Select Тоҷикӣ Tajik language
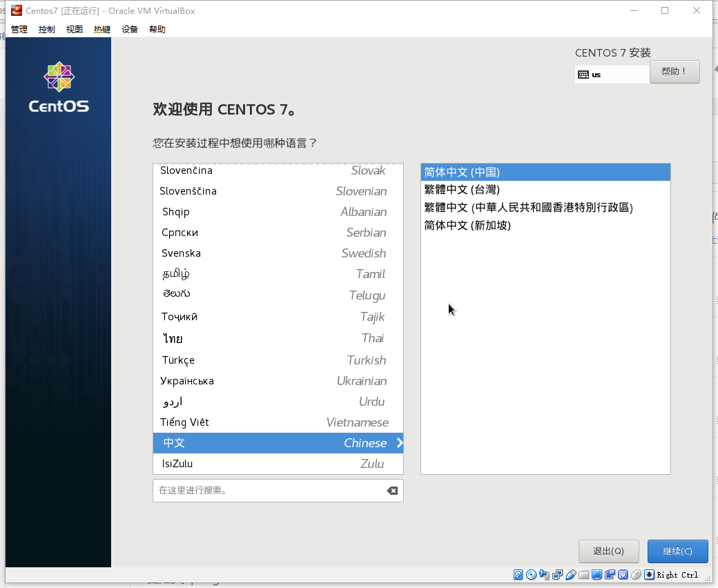Screen dimensions: 718x588 [278, 317]
